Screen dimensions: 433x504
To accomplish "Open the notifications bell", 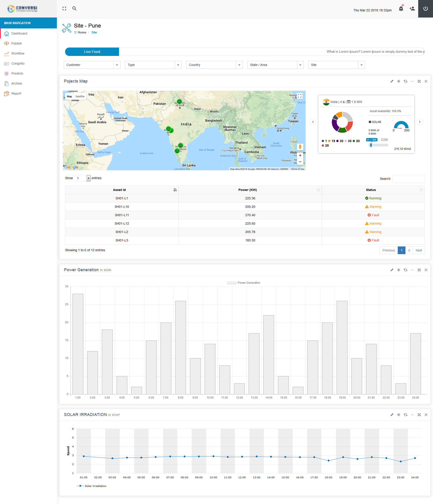I will 401,9.
